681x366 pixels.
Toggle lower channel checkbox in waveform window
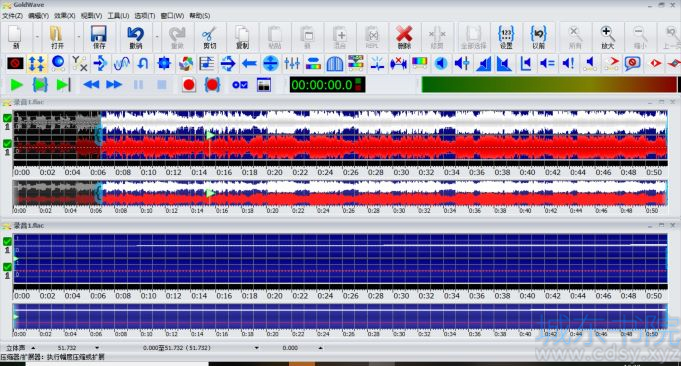7,143
